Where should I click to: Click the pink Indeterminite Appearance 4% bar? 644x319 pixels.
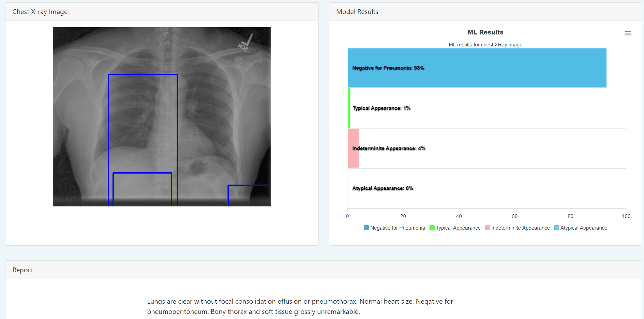point(353,148)
